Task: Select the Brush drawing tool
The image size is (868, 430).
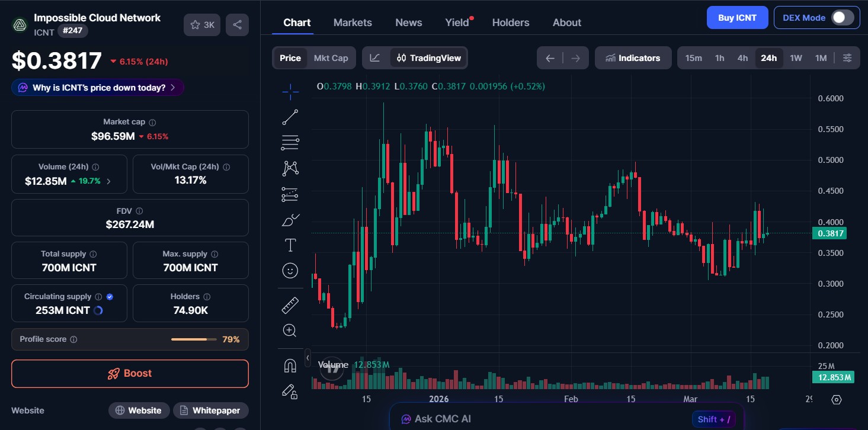Action: pos(290,220)
